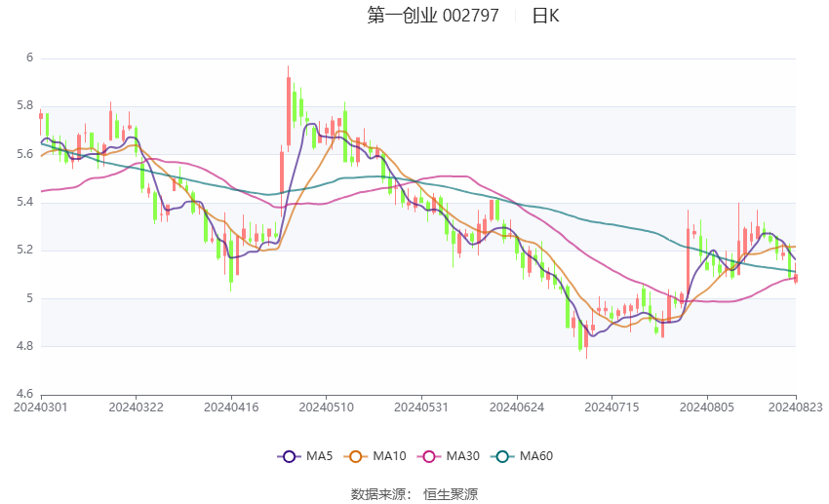Click the y-axis value 5.4
829x504 pixels.
(x=24, y=202)
